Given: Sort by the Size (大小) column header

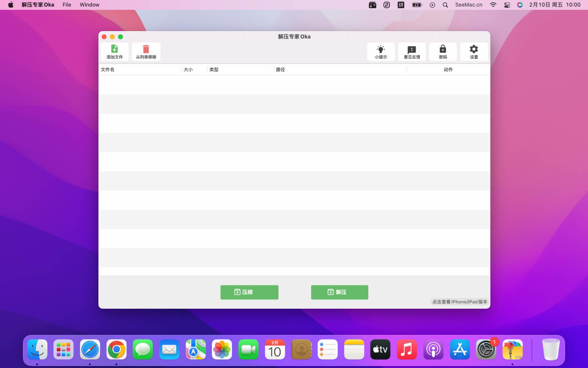Looking at the screenshot, I should coord(188,70).
